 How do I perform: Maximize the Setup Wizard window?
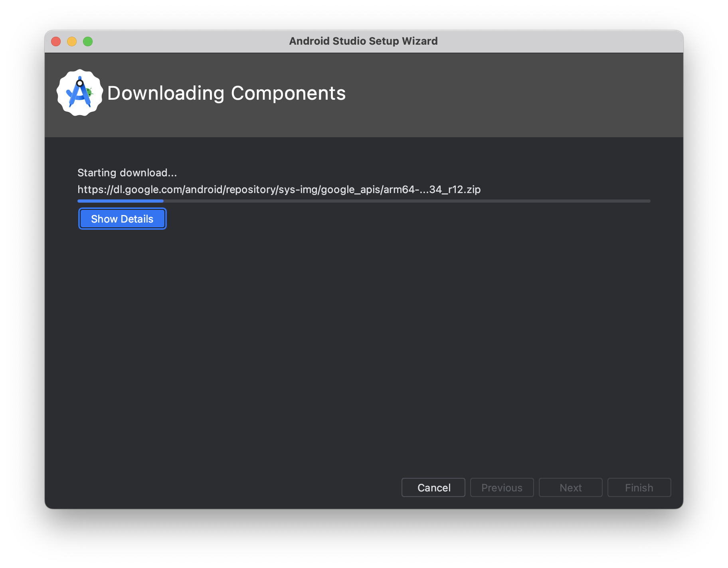coord(88,41)
